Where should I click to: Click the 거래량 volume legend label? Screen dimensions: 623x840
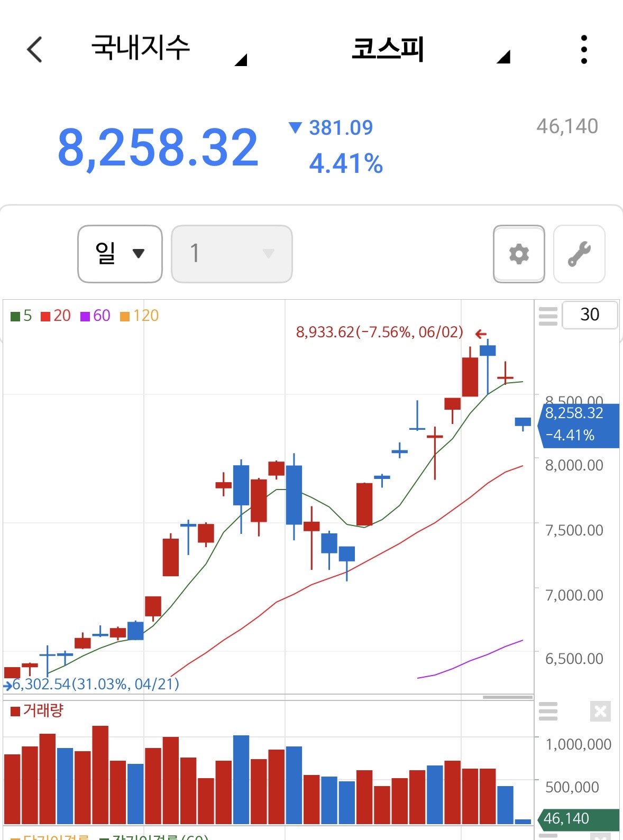37,710
